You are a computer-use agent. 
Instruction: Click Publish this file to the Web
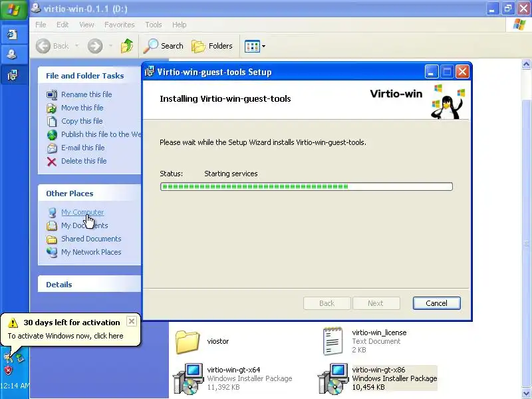101,134
